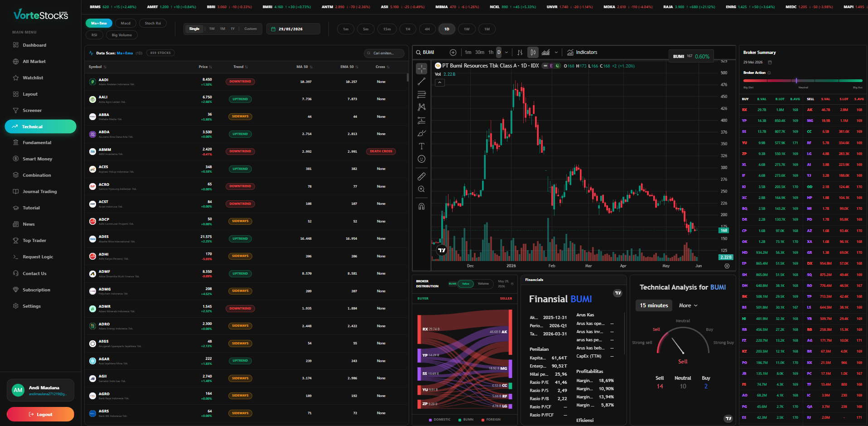Activate the chart zoom-in tool
The image size is (868, 426).
tap(421, 189)
